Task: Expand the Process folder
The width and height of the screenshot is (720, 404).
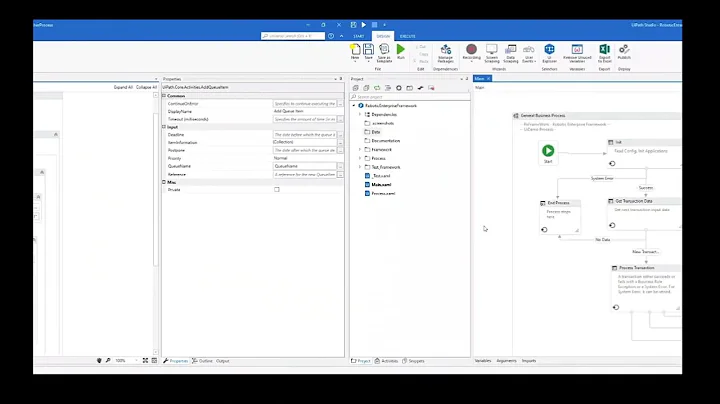Action: point(360,158)
